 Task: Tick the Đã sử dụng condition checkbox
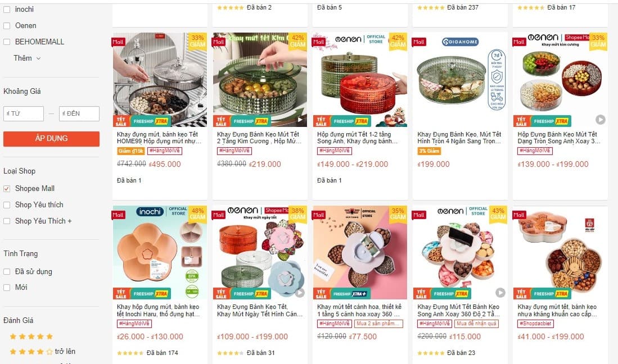[7, 271]
